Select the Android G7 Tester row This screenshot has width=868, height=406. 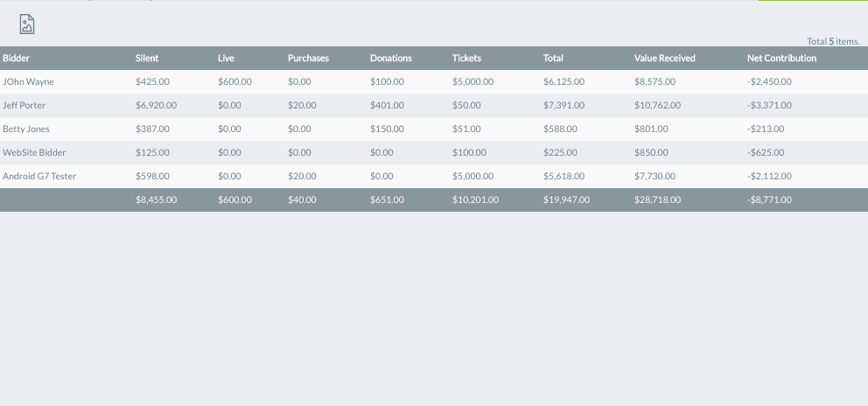point(39,177)
